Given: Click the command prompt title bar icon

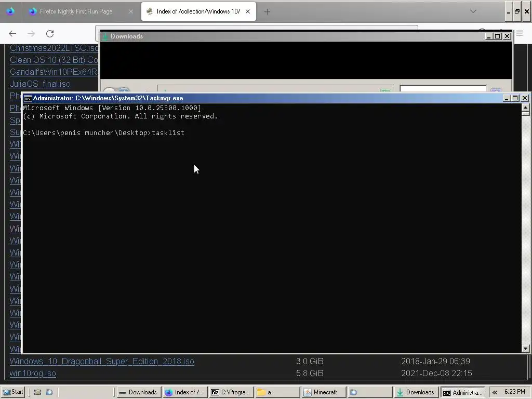Looking at the screenshot, I should pos(28,98).
